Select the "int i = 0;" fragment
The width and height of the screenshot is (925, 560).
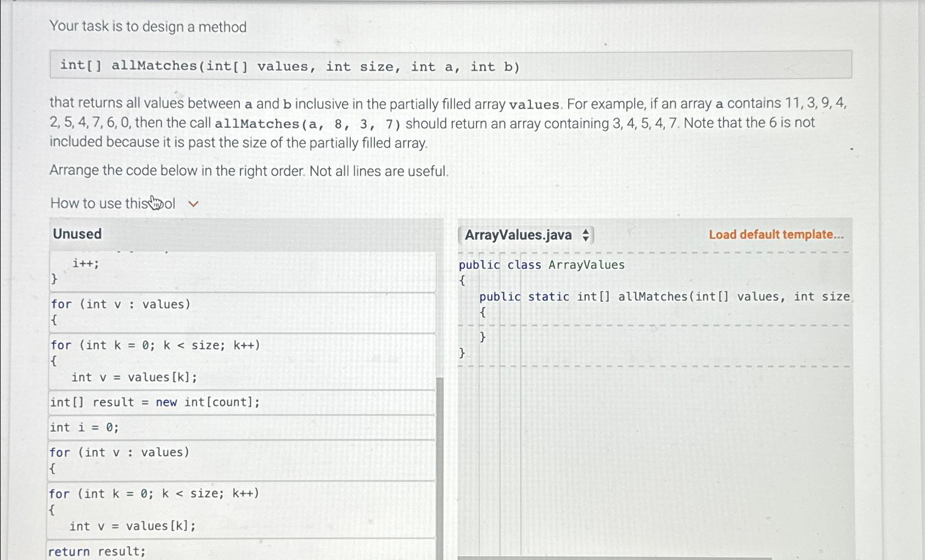242,427
